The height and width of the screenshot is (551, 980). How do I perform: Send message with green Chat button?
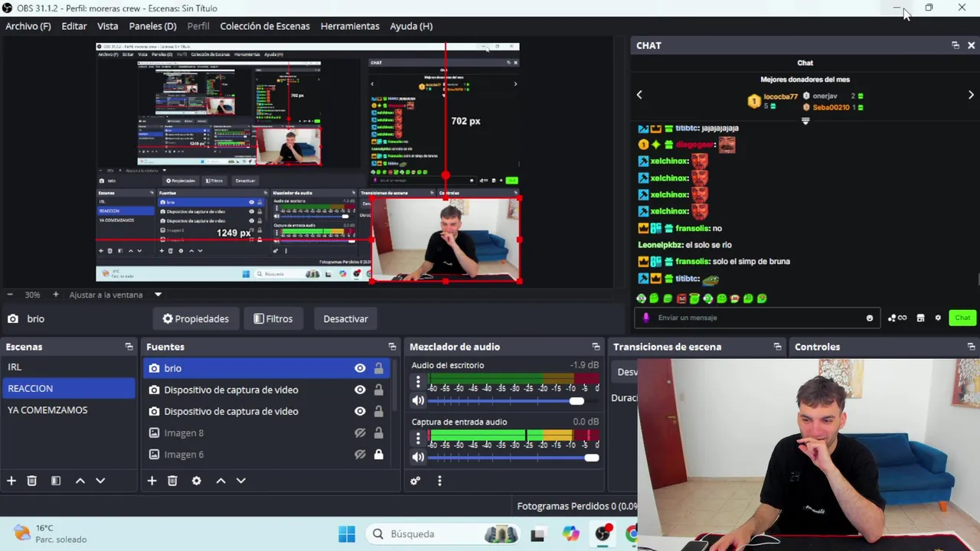(962, 318)
